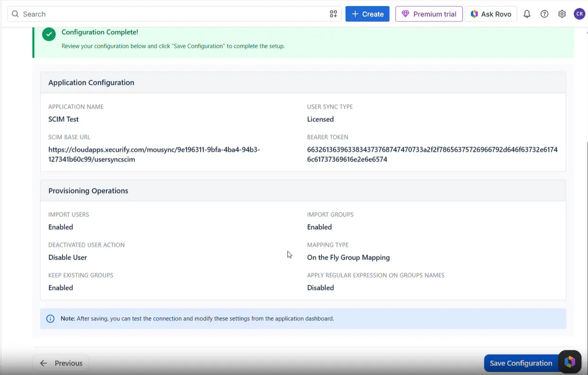Open the Premium trial button
The image size is (588, 375).
429,14
